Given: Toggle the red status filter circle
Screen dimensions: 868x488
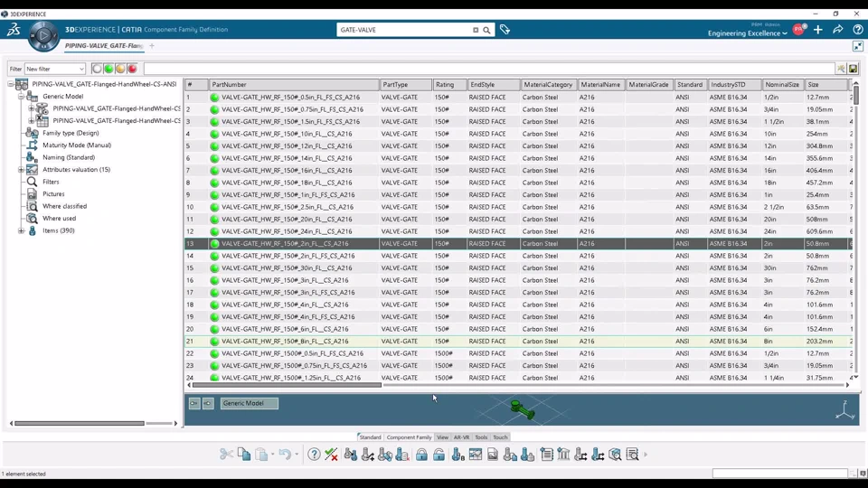Looking at the screenshot, I should 132,69.
